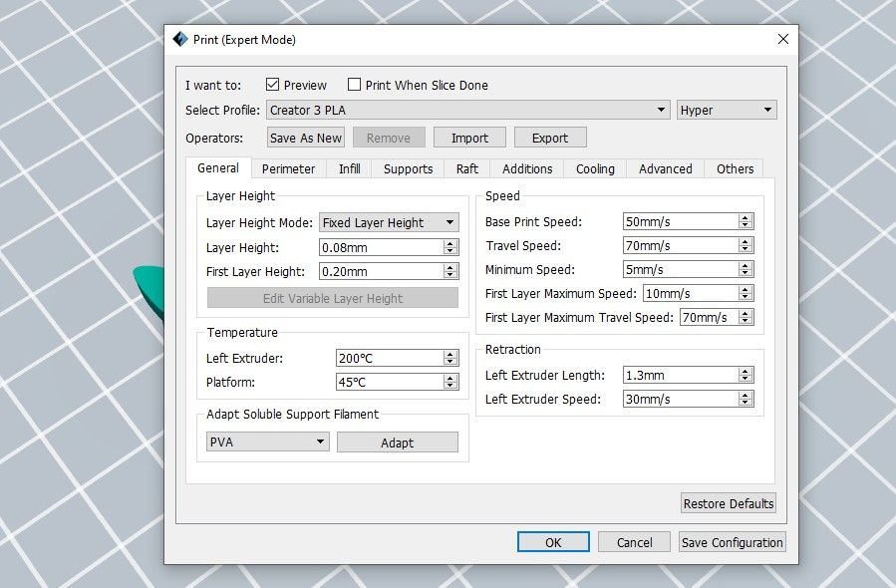Click the Adapt button
This screenshot has height=588, width=896.
click(x=397, y=443)
